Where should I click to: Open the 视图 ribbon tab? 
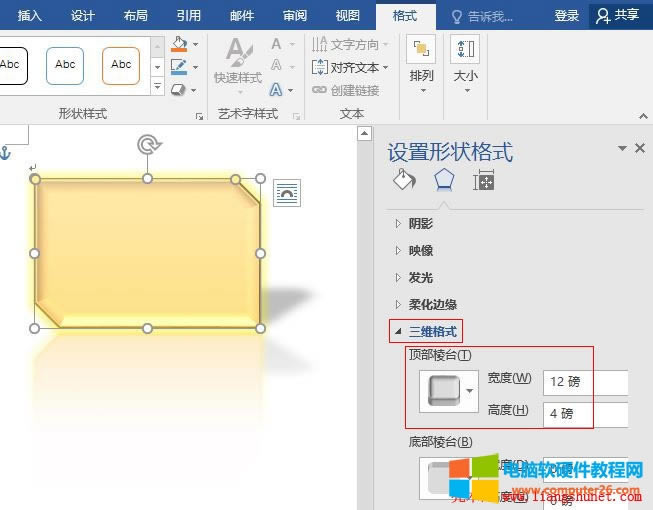(347, 16)
